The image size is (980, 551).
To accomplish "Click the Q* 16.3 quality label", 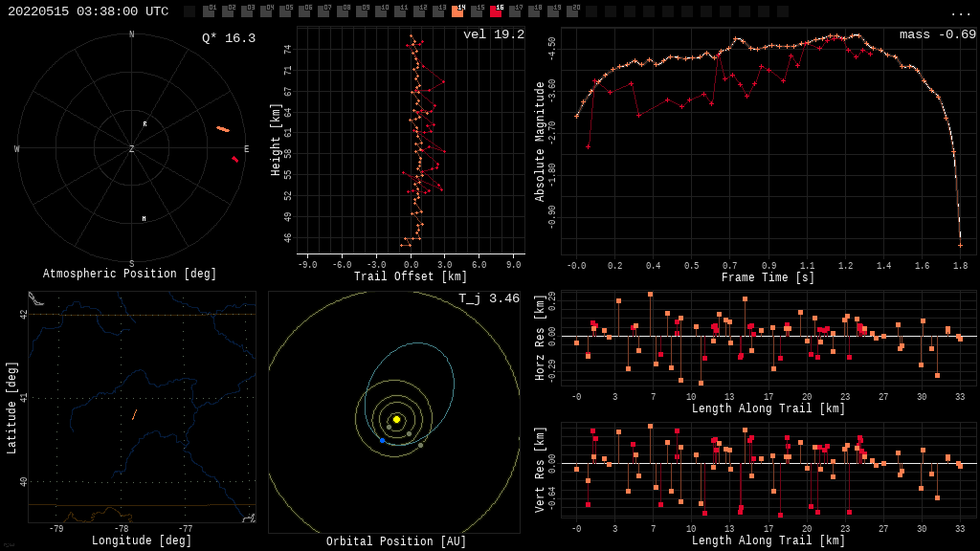I will click(x=228, y=38).
